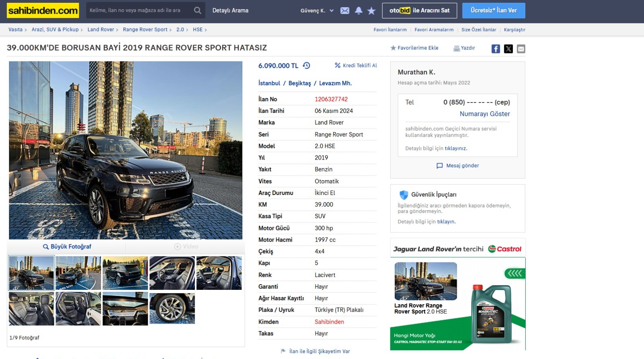Expand the Güvenç K. account dropdown

(x=332, y=11)
